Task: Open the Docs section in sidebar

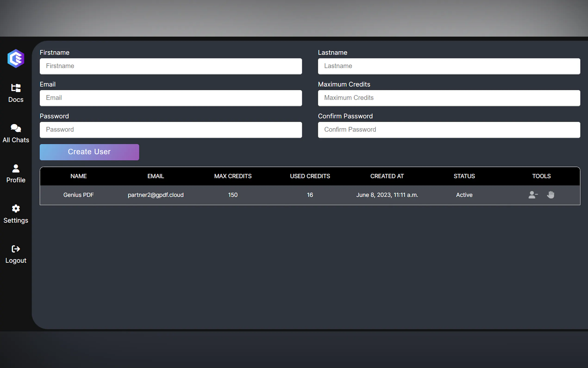Action: click(x=16, y=93)
